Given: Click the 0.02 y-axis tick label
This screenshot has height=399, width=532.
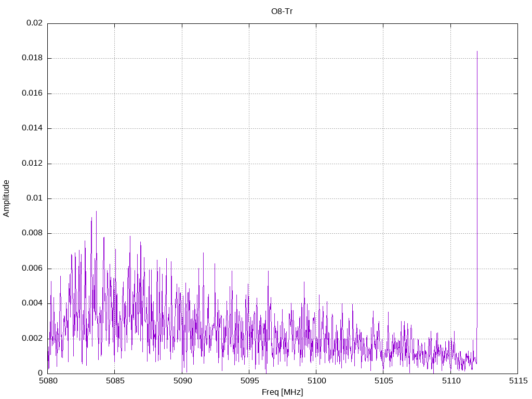Looking at the screenshot, I should (x=34, y=23).
